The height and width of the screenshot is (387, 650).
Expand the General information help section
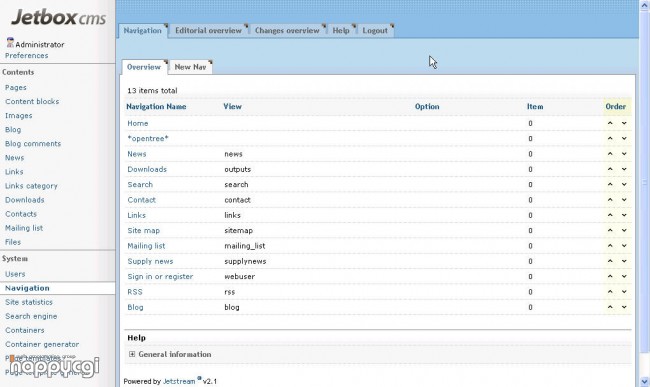tap(132, 354)
